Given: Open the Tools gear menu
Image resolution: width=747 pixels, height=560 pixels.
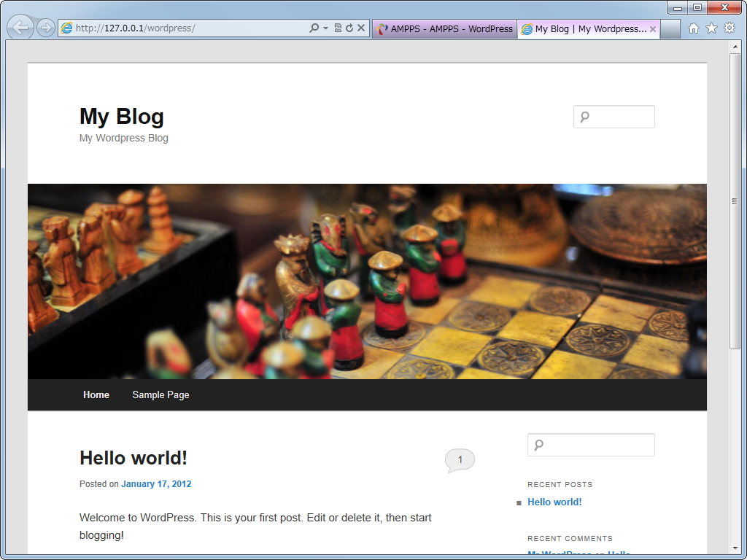Looking at the screenshot, I should click(x=729, y=28).
